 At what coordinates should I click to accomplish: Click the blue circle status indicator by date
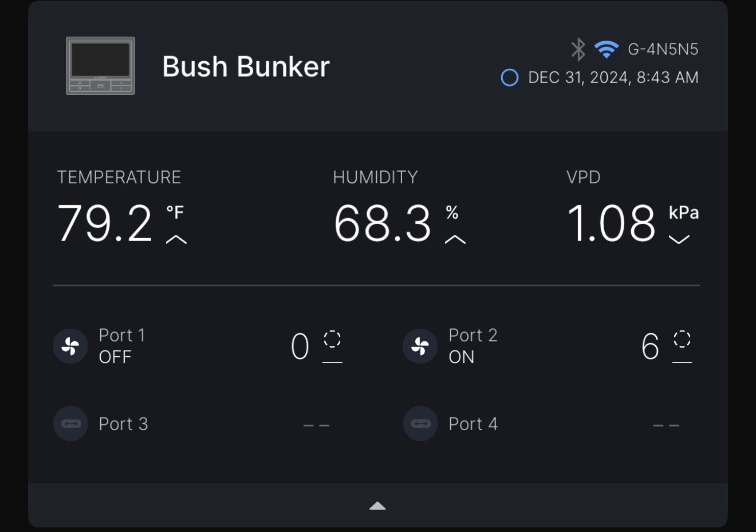510,77
